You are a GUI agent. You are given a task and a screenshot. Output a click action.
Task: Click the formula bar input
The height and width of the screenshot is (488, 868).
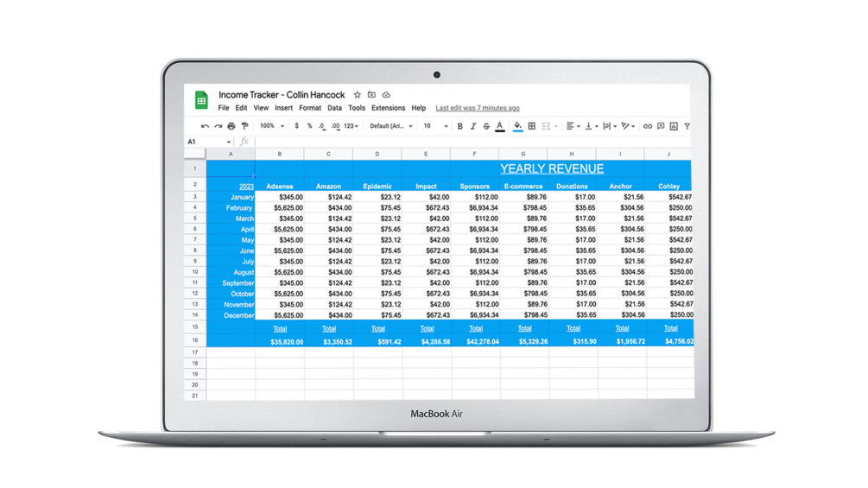(x=473, y=143)
